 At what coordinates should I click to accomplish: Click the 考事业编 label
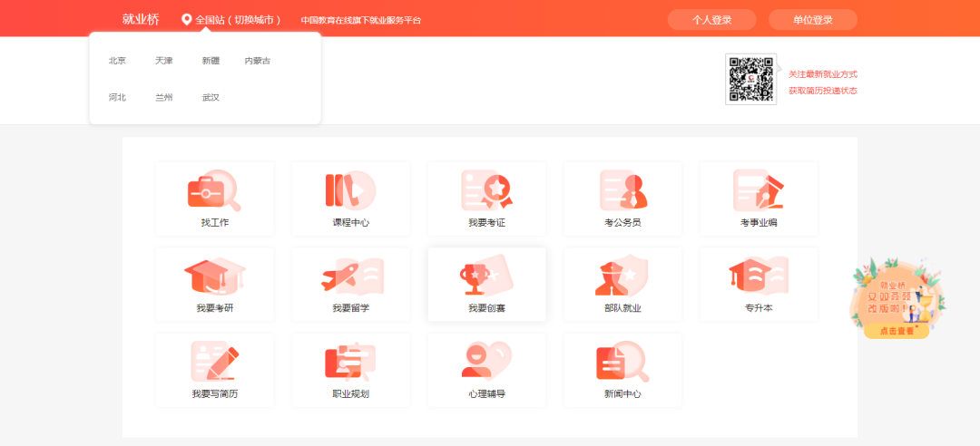click(759, 223)
